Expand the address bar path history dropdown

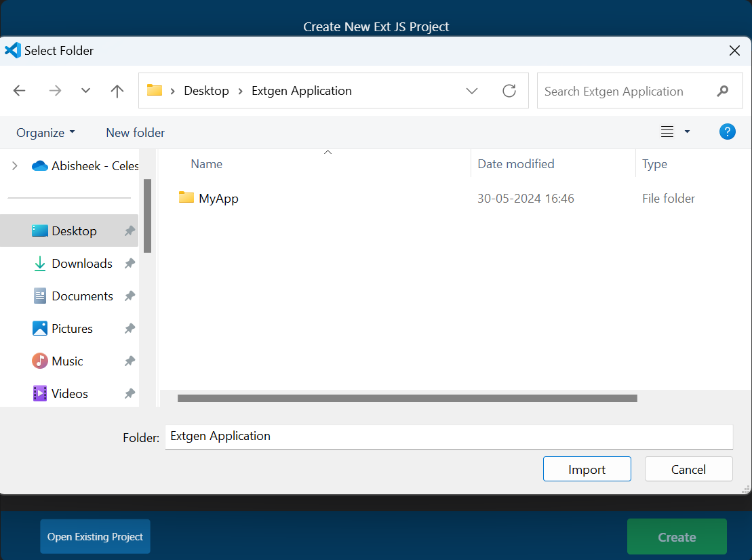click(472, 91)
